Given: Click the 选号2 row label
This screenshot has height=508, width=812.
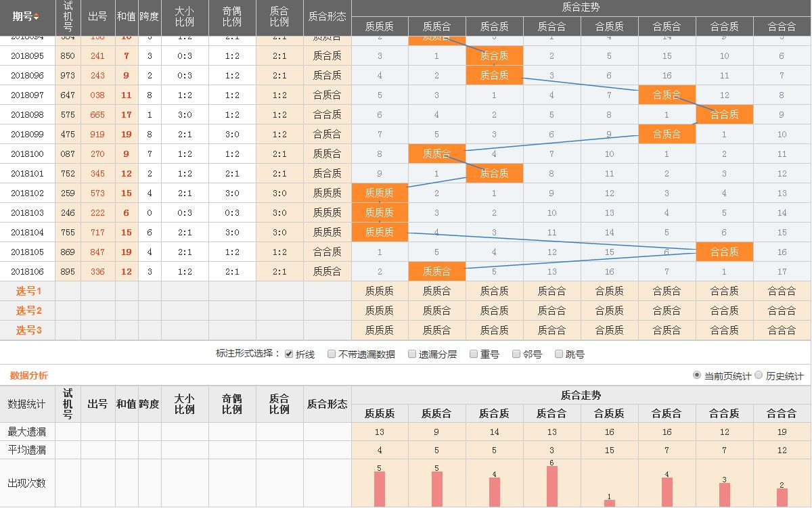Looking at the screenshot, I should 28,311.
